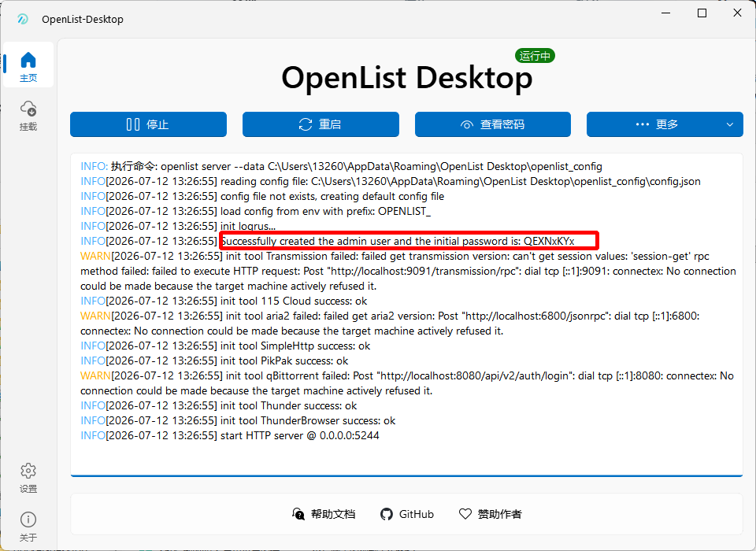Expand the 更多 dropdown chevron
The height and width of the screenshot is (551, 756).
click(730, 124)
